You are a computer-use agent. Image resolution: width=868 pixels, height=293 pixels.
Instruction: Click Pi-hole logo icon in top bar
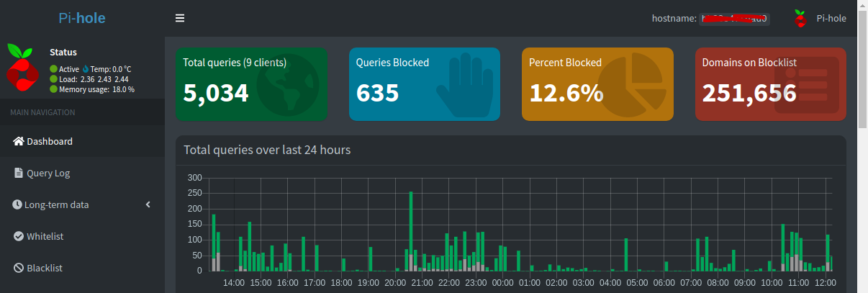pos(800,19)
